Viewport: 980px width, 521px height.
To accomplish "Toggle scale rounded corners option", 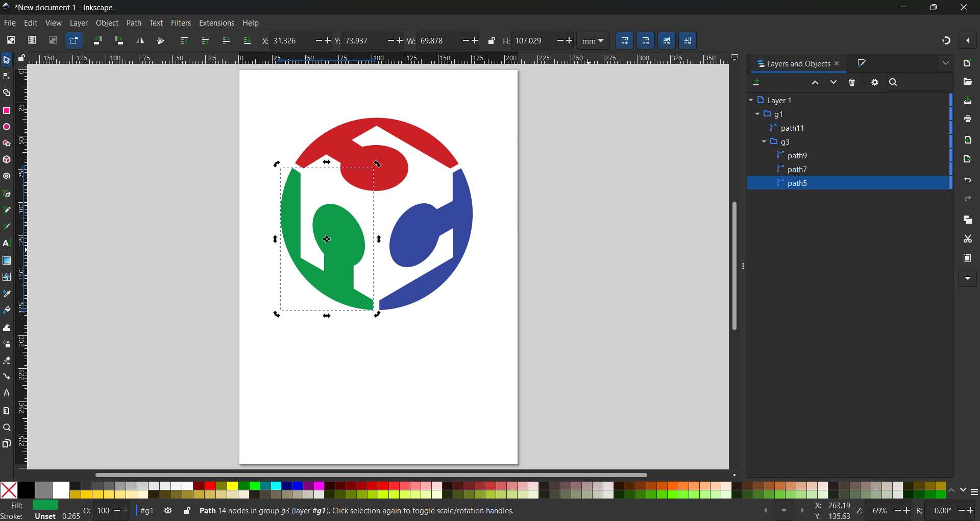I will [646, 41].
